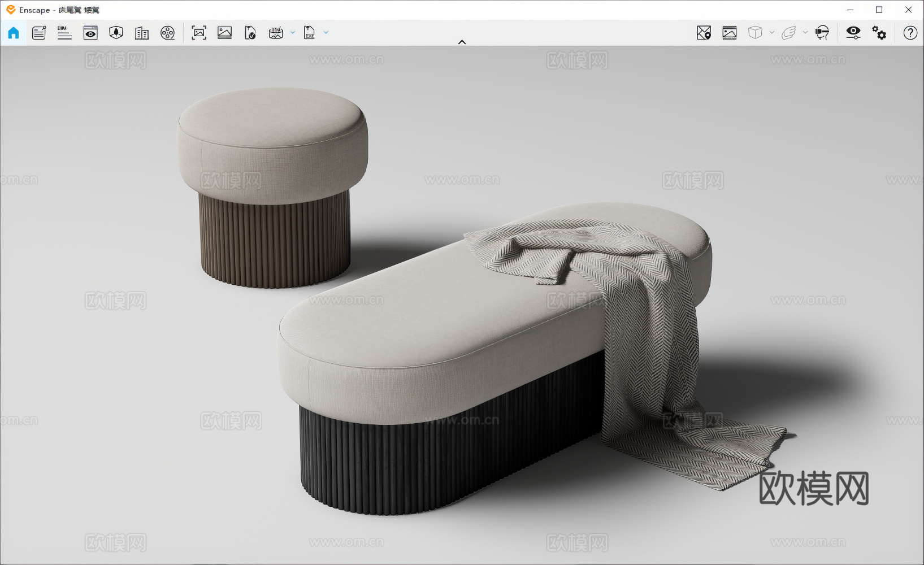Toggle the Safe Frame picture icon
This screenshot has height=565, width=924.
[730, 33]
